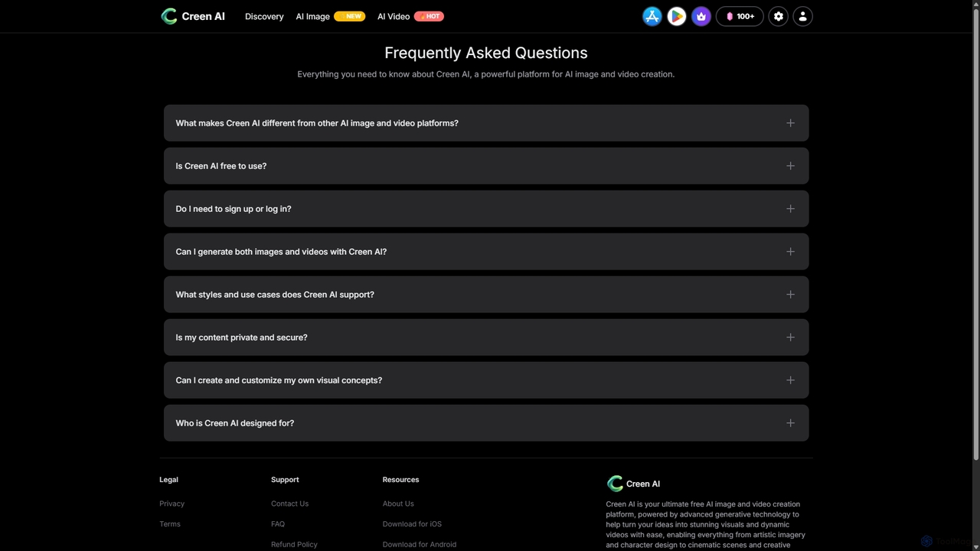Open the AI Image menu item
Viewport: 980px width, 551px height.
point(312,16)
